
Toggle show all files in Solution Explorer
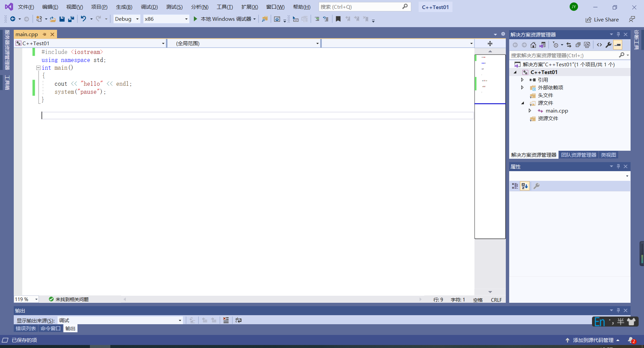(587, 45)
